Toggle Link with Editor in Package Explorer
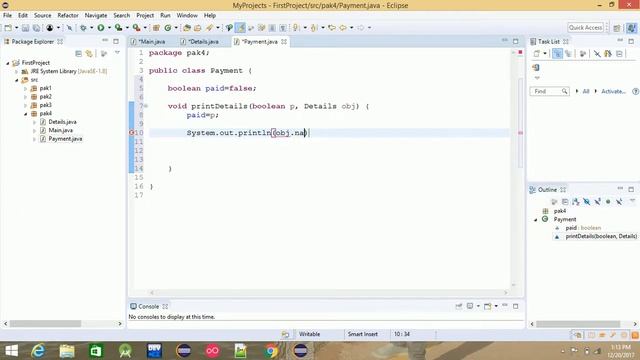The height and width of the screenshot is (360, 640). (89, 53)
